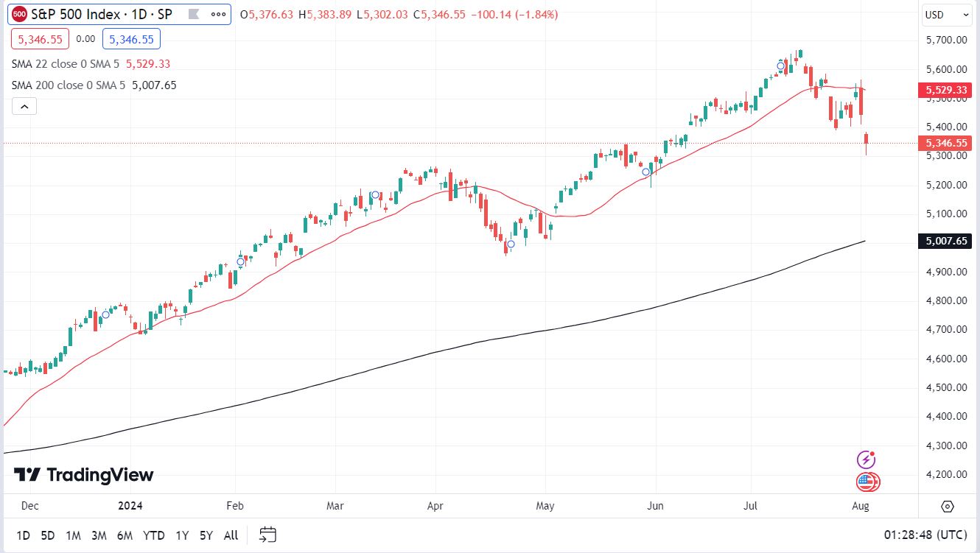This screenshot has height=553, width=980.
Task: Select the 1D time range
Action: 24,535
